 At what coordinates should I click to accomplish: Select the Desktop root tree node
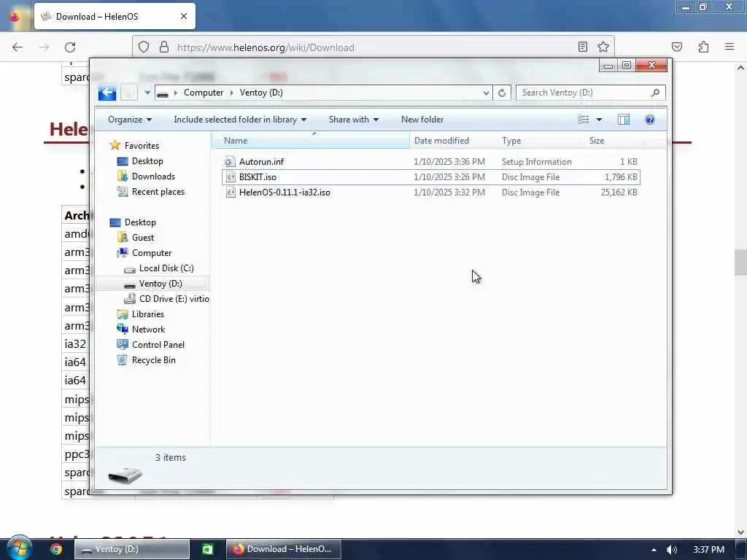140,222
